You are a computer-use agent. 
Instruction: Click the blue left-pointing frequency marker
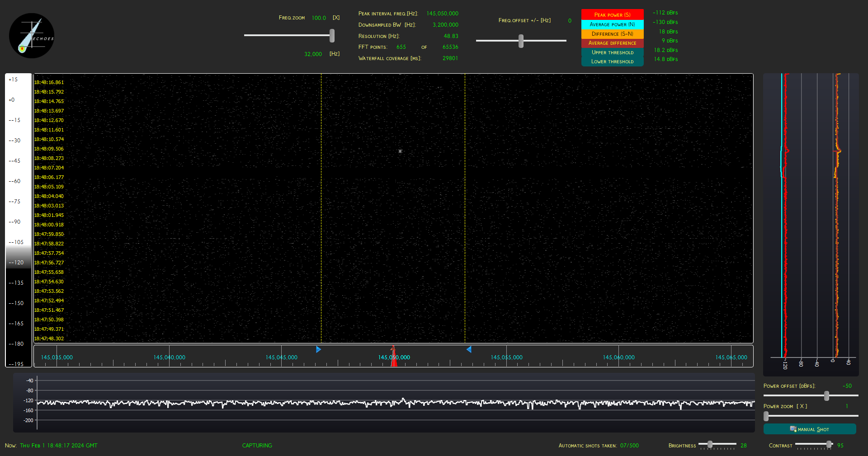[x=469, y=349]
